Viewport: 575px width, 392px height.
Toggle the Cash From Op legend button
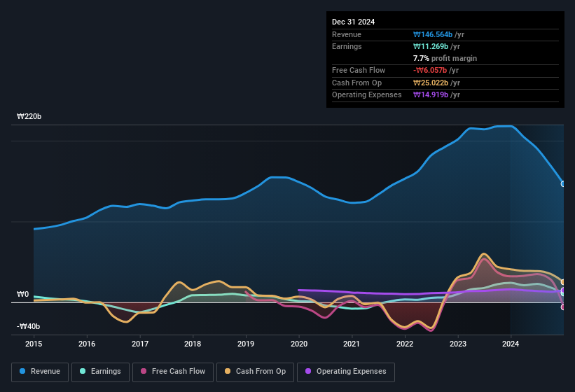tap(255, 372)
